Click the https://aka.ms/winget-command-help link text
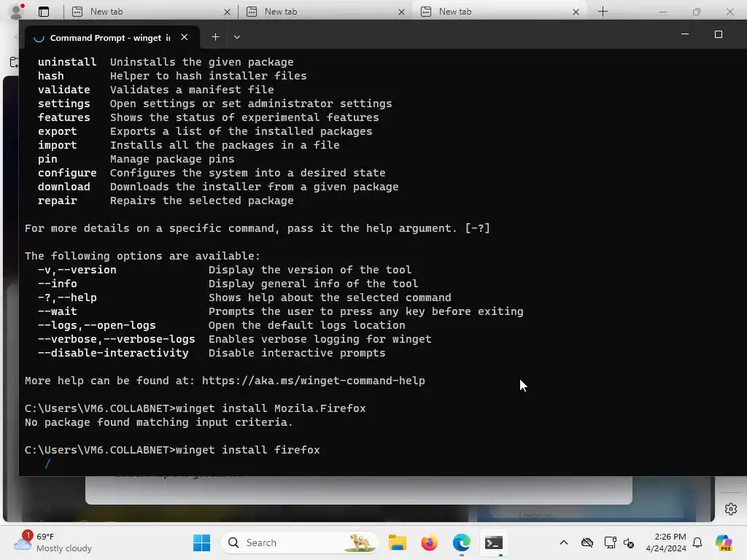 tap(313, 381)
